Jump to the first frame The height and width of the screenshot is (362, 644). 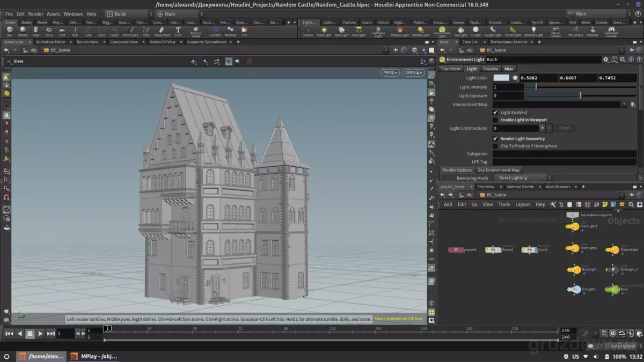point(9,334)
